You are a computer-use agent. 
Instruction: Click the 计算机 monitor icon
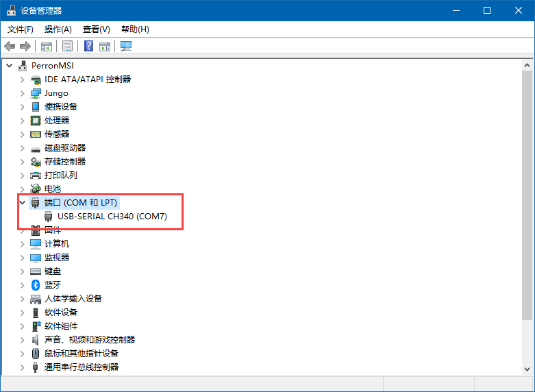(x=36, y=244)
